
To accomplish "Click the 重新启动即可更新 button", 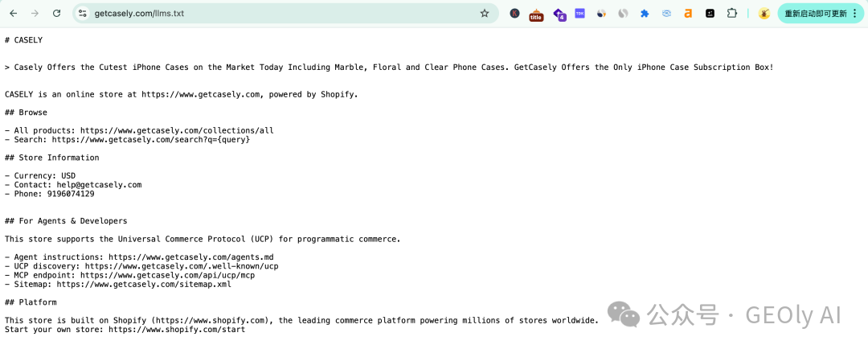I will (x=816, y=14).
